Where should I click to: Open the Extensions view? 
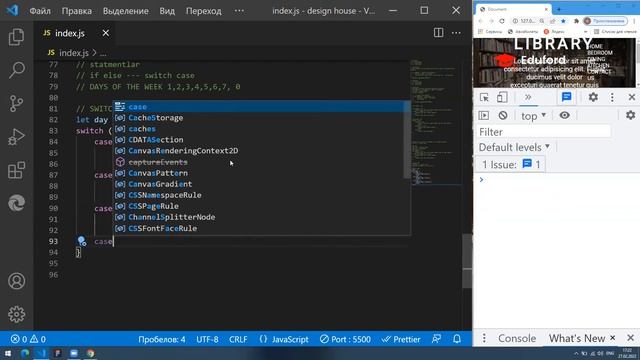[x=16, y=170]
